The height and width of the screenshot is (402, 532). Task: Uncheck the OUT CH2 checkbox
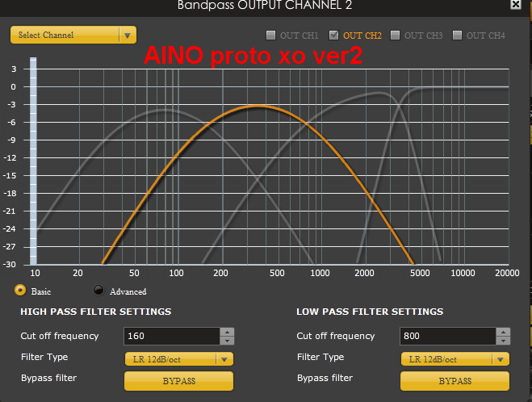(334, 35)
